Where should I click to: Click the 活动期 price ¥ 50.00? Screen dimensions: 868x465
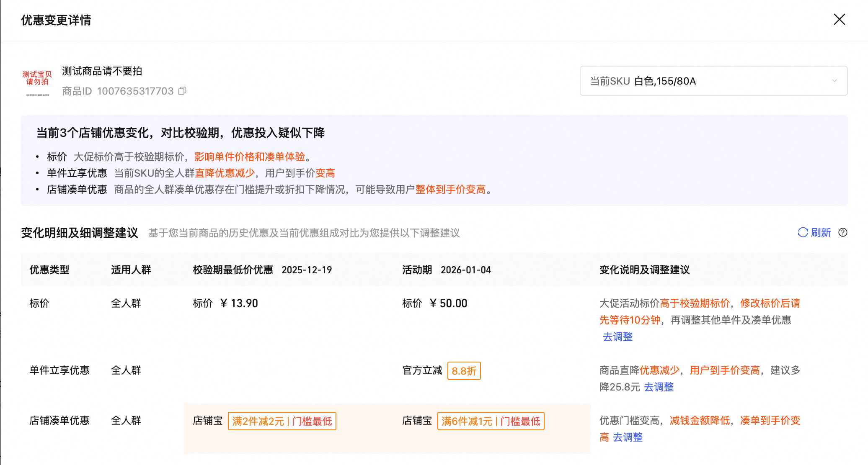[448, 303]
